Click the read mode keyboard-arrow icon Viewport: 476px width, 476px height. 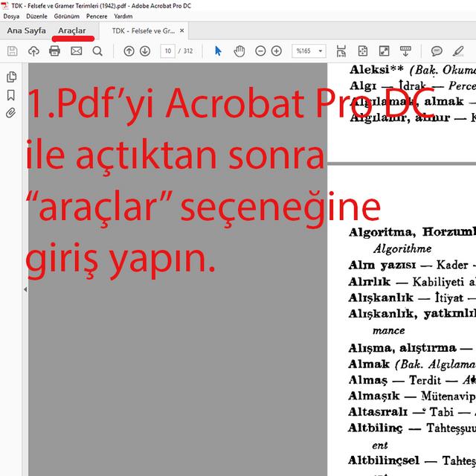click(405, 51)
